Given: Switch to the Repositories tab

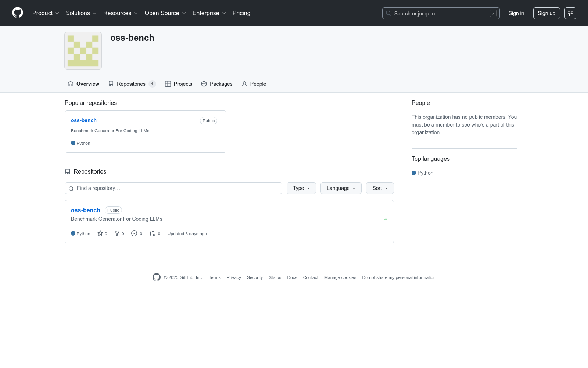Looking at the screenshot, I should point(132,84).
